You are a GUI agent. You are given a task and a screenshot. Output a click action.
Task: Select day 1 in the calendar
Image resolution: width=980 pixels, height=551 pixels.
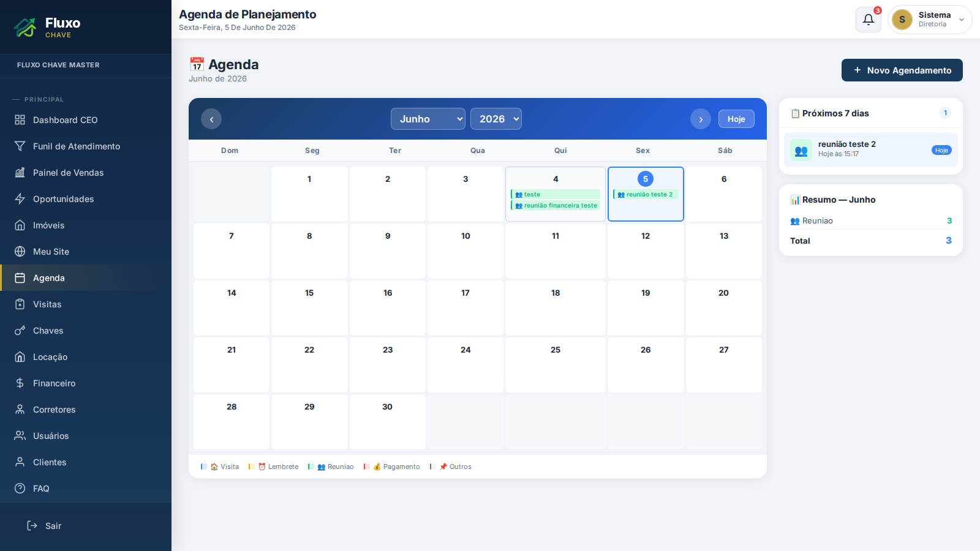point(309,194)
